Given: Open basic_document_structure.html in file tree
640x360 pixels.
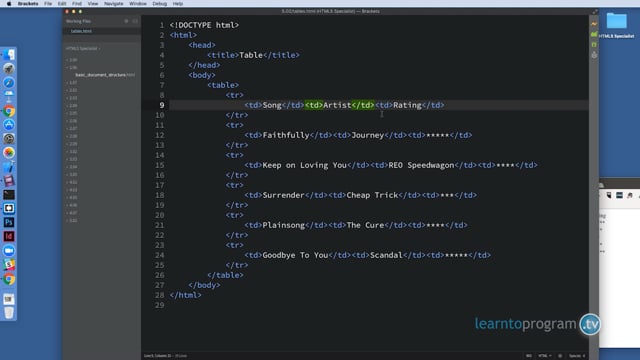Looking at the screenshot, I should click(105, 75).
